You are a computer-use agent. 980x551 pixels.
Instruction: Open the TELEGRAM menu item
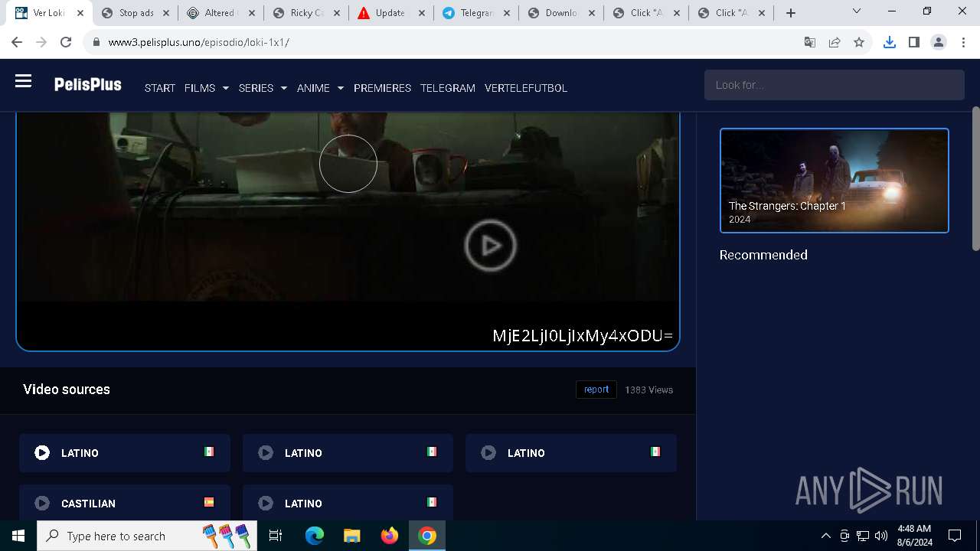click(448, 88)
